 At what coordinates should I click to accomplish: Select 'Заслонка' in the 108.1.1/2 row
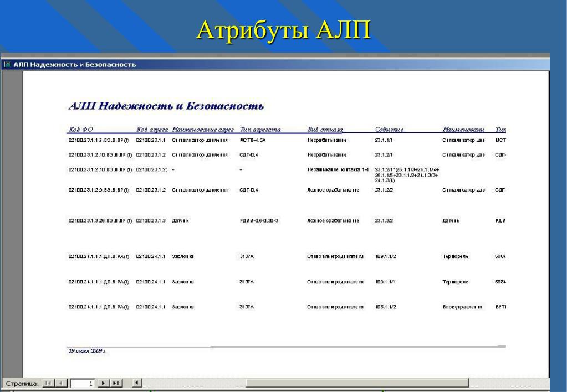coord(182,307)
